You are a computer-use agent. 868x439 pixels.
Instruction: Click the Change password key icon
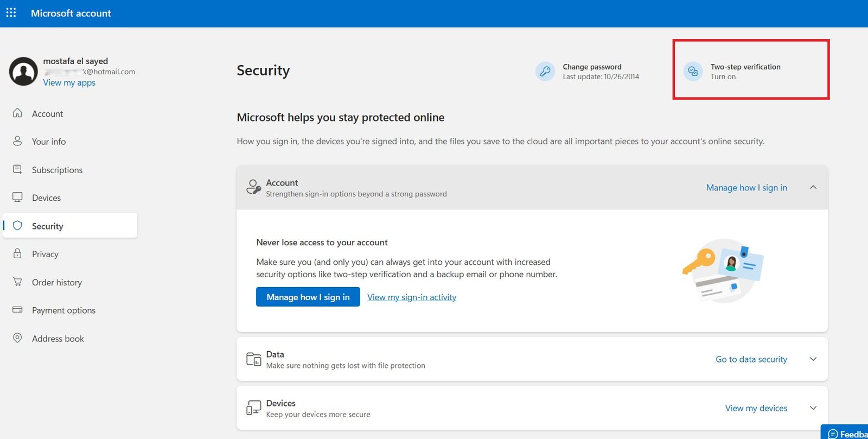(x=545, y=71)
